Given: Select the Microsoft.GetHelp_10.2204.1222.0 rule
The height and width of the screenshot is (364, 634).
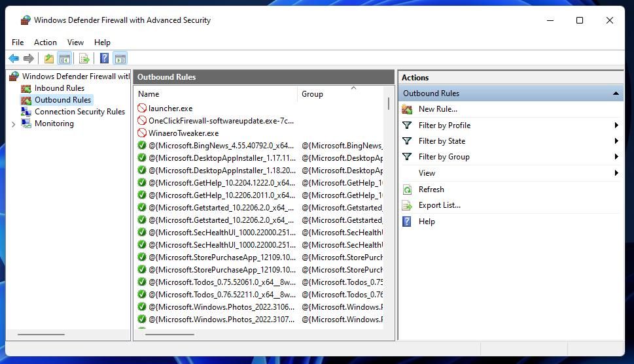Looking at the screenshot, I should pyautogui.click(x=222, y=182).
